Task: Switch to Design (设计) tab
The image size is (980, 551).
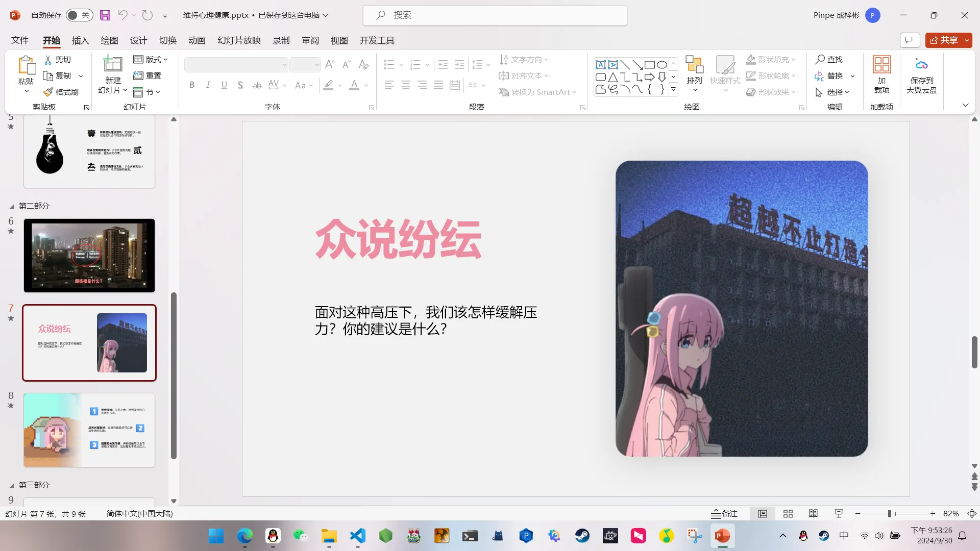Action: pyautogui.click(x=138, y=40)
